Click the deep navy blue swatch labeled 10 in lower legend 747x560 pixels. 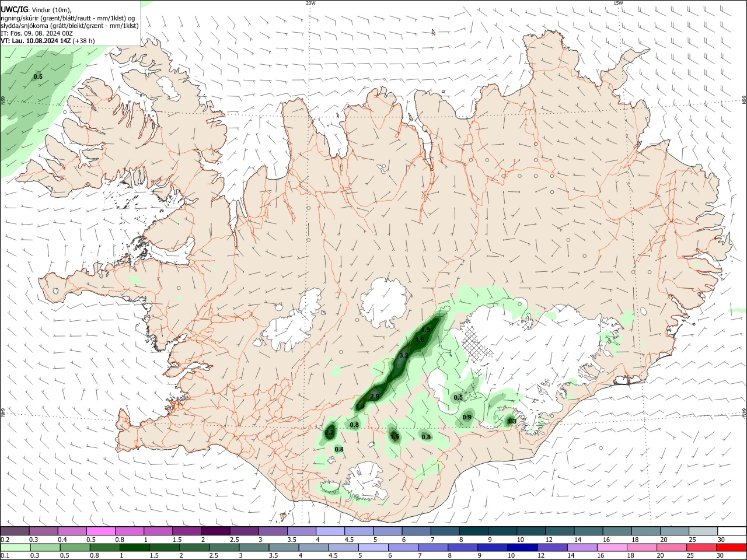[523, 548]
